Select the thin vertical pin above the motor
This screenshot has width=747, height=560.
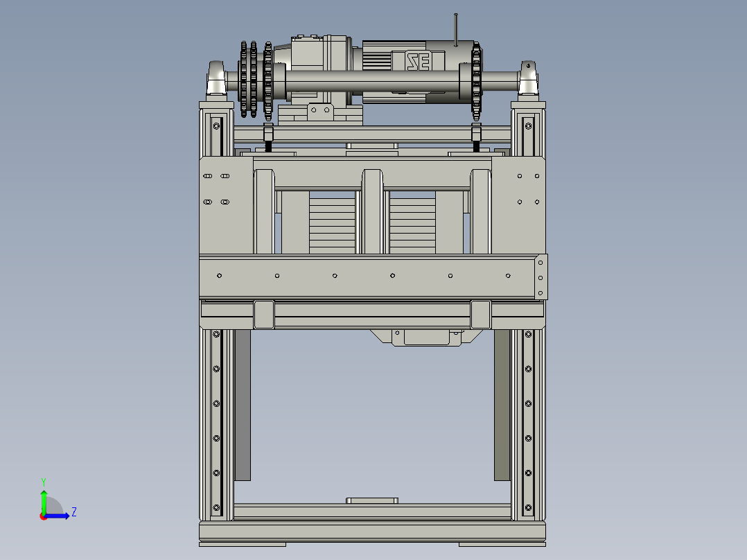[x=456, y=30]
